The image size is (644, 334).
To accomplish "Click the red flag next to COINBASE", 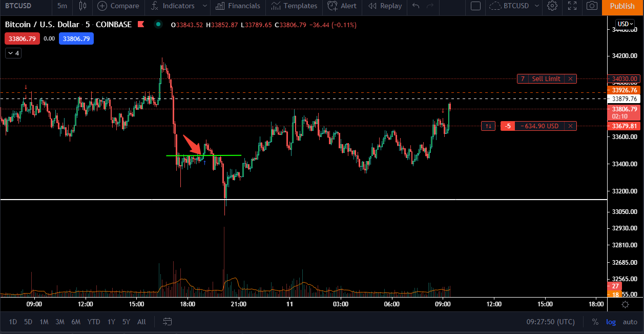I will click(x=140, y=25).
